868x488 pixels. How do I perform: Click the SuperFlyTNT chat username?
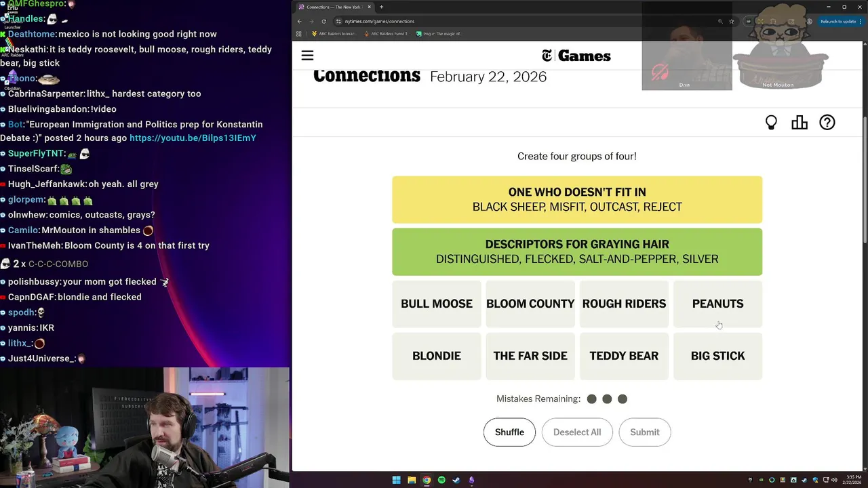click(x=36, y=153)
